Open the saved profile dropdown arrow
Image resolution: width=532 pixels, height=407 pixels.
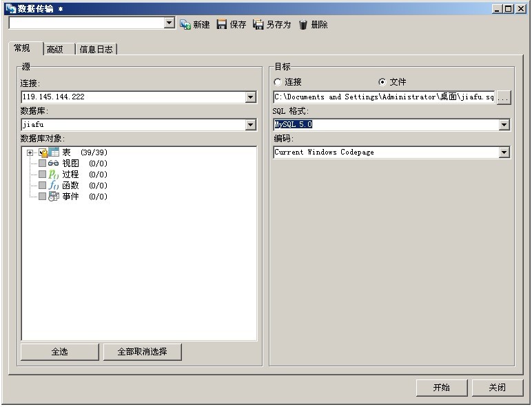(169, 23)
